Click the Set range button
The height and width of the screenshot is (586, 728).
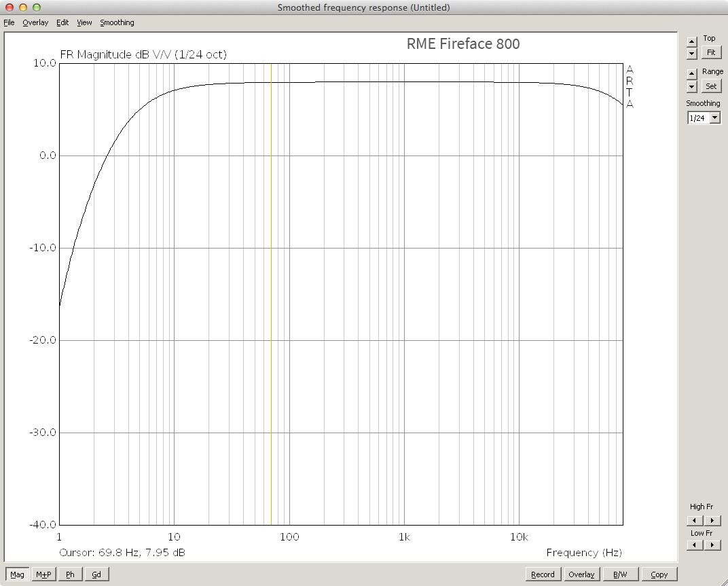coord(711,86)
